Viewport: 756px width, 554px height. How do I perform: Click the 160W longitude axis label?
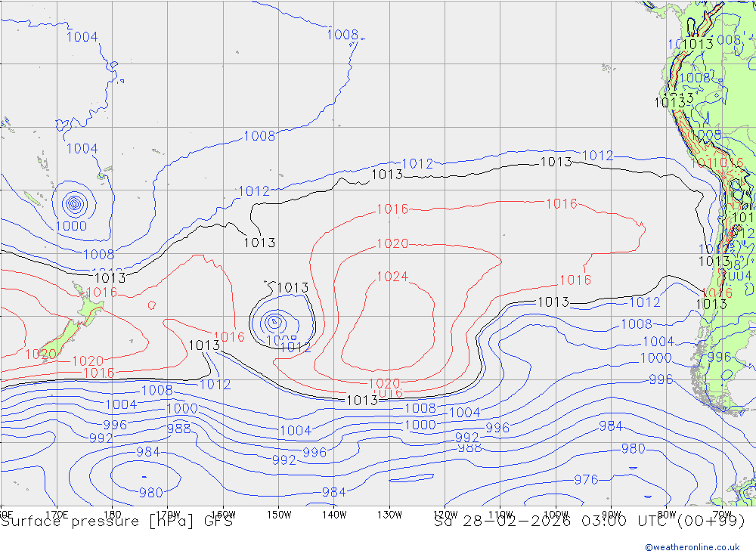(224, 515)
